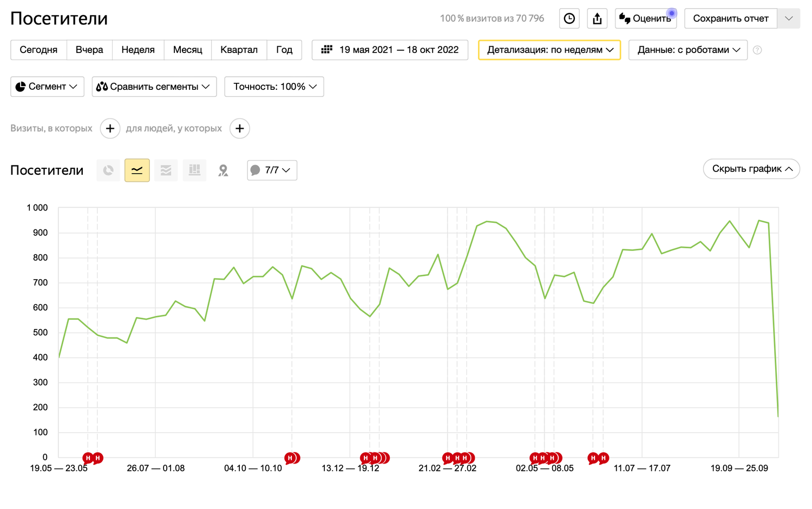Select the Сегодня period tab

38,50
